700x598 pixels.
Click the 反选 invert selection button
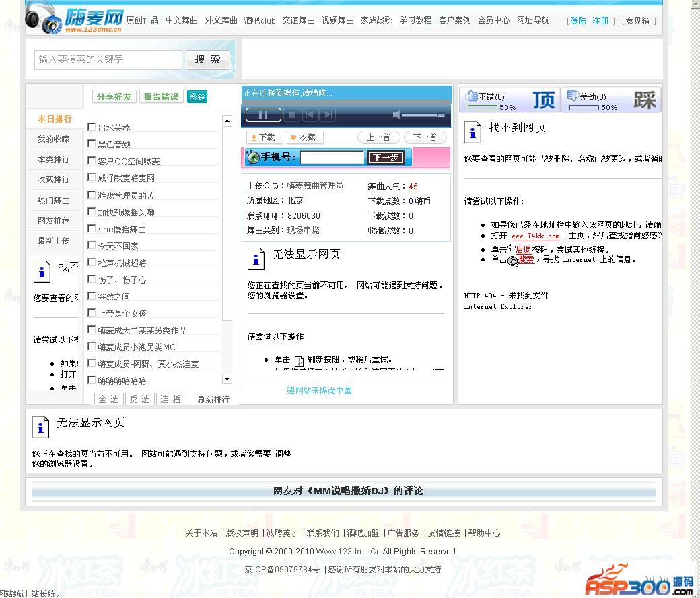[x=140, y=399]
